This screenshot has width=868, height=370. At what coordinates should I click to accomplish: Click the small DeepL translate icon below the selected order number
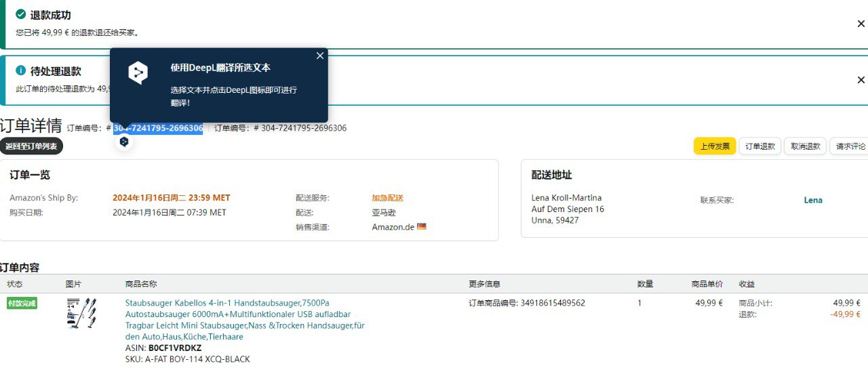click(x=123, y=142)
